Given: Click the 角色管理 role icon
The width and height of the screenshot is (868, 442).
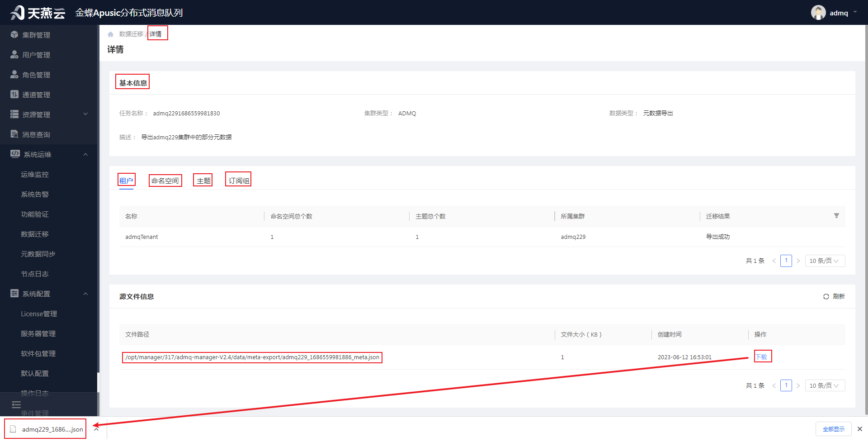Looking at the screenshot, I should click(14, 75).
